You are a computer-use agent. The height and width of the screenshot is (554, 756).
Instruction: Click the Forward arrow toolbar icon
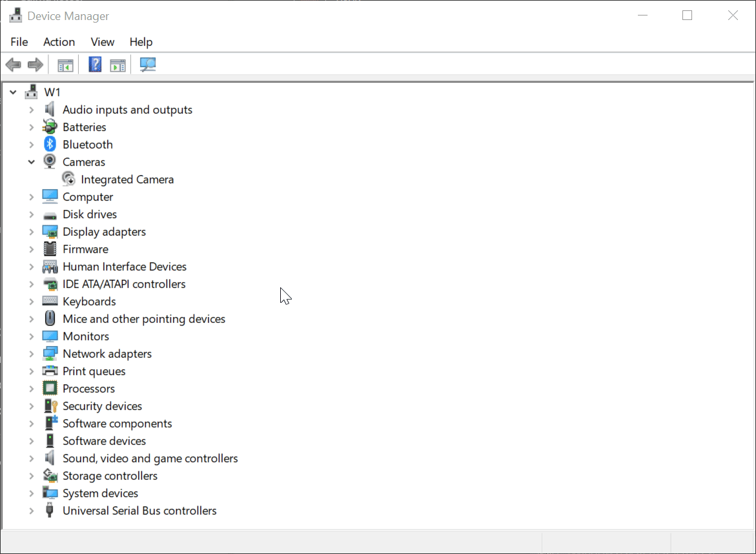pyautogui.click(x=36, y=65)
